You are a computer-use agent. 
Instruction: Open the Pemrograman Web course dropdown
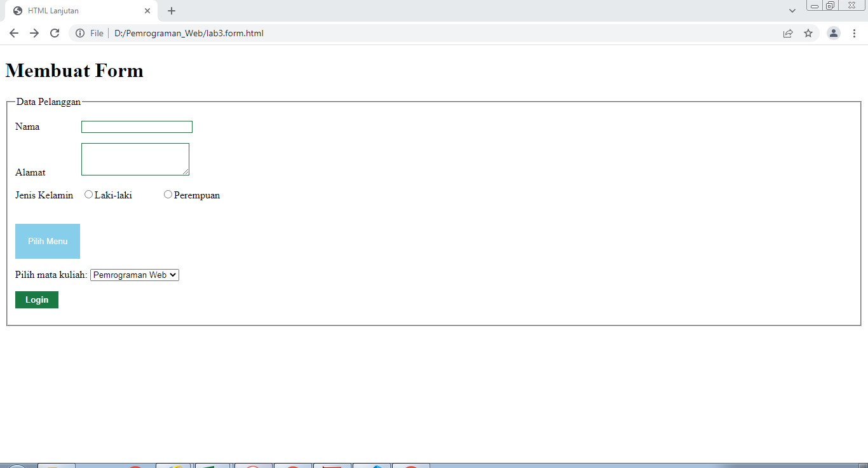(135, 275)
